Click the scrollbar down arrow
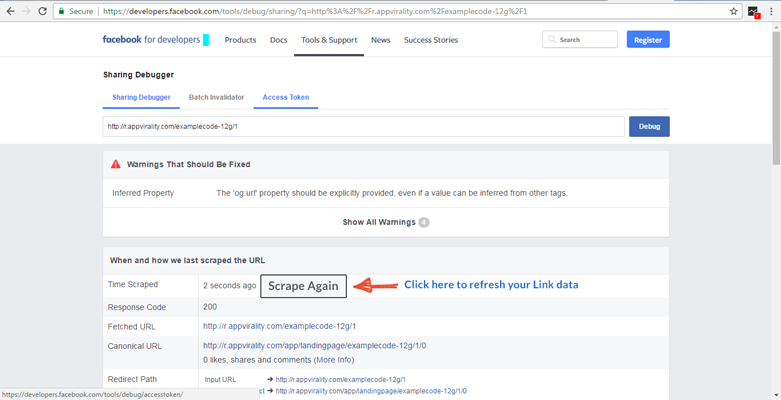781x400 pixels. tap(776, 395)
